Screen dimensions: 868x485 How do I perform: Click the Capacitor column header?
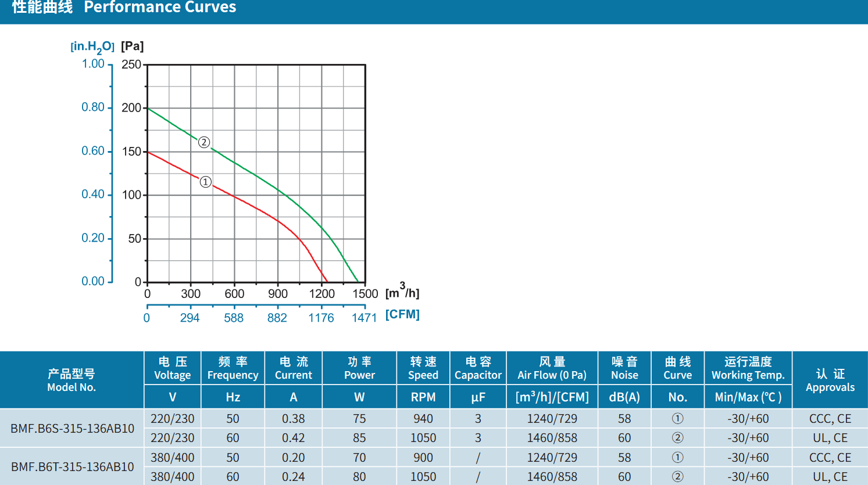[478, 368]
